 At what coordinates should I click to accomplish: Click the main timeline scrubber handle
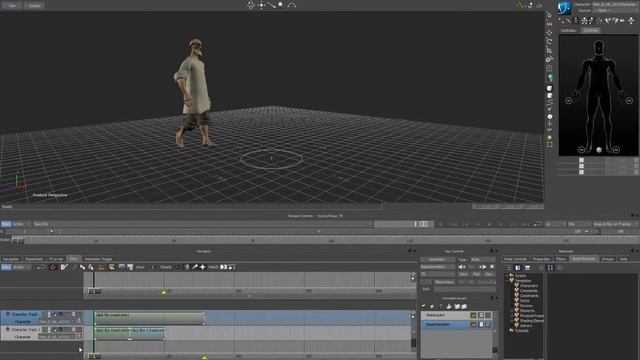pyautogui.click(x=18, y=241)
